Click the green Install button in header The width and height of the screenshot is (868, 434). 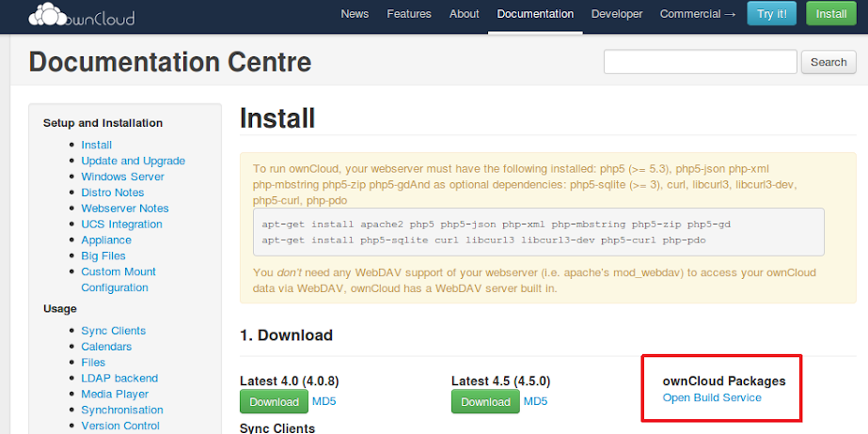[x=831, y=14]
